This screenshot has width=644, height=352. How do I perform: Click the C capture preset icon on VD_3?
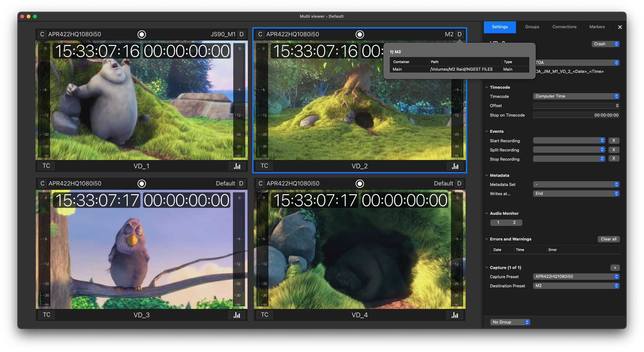[42, 183]
